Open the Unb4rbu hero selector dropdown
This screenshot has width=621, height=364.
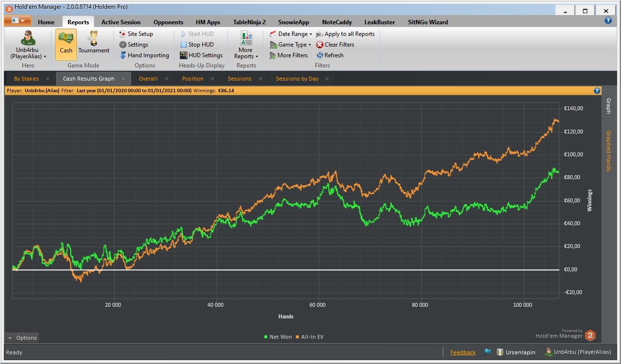(x=28, y=45)
